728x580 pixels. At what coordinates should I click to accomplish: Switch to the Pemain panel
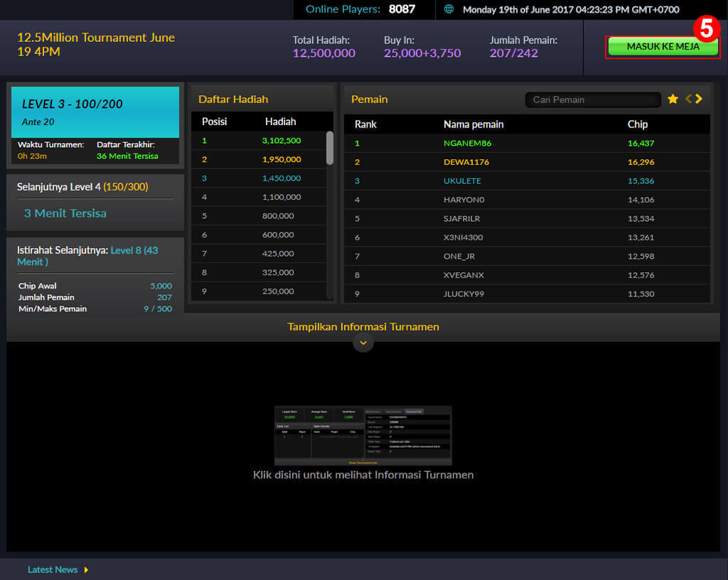372,100
